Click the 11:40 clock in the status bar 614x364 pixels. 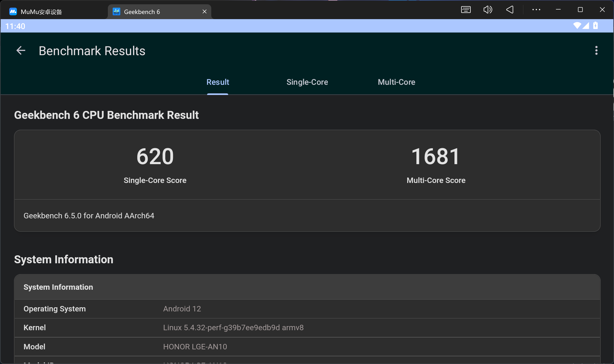click(x=15, y=26)
